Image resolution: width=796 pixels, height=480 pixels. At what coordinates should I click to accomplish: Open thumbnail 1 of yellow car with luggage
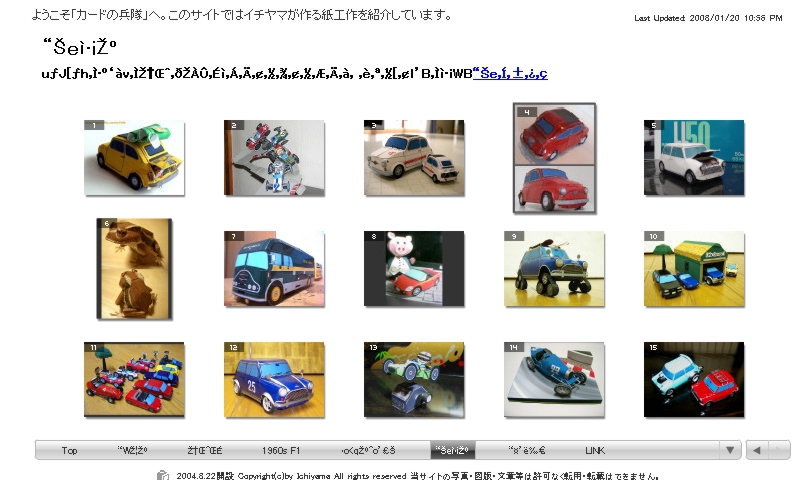pyautogui.click(x=134, y=157)
